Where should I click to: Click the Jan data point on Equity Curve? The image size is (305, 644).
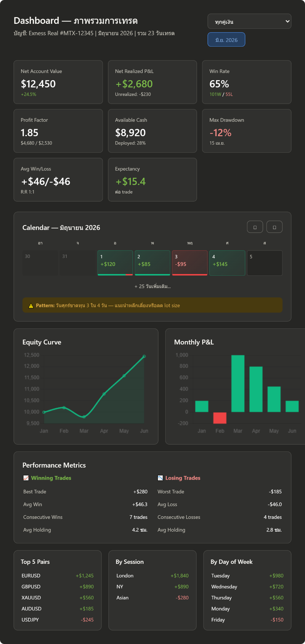click(44, 412)
